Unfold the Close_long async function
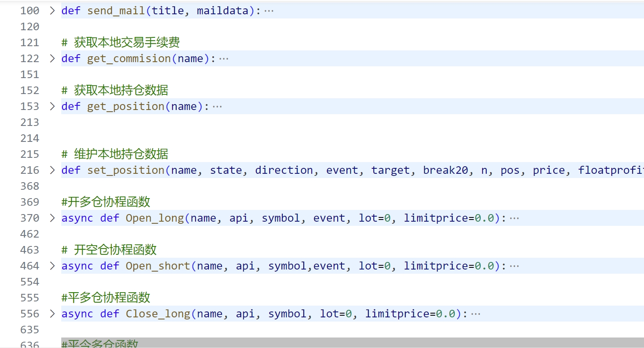Screen dimensions: 644x348 pyautogui.click(x=52, y=314)
